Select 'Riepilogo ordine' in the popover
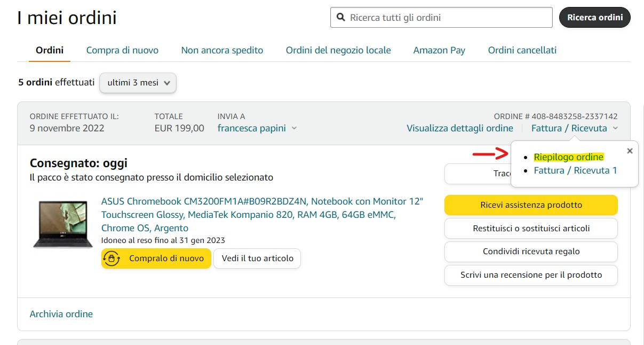 569,157
